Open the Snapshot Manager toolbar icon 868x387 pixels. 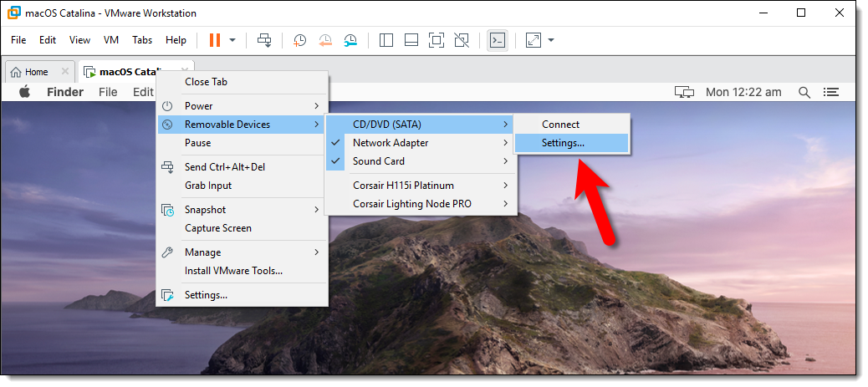tap(350, 40)
